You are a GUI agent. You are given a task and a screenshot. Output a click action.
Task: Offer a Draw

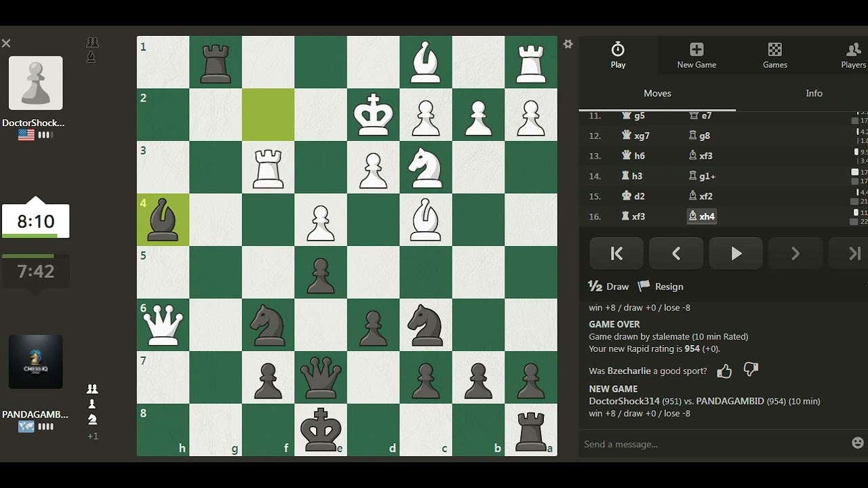tap(609, 286)
